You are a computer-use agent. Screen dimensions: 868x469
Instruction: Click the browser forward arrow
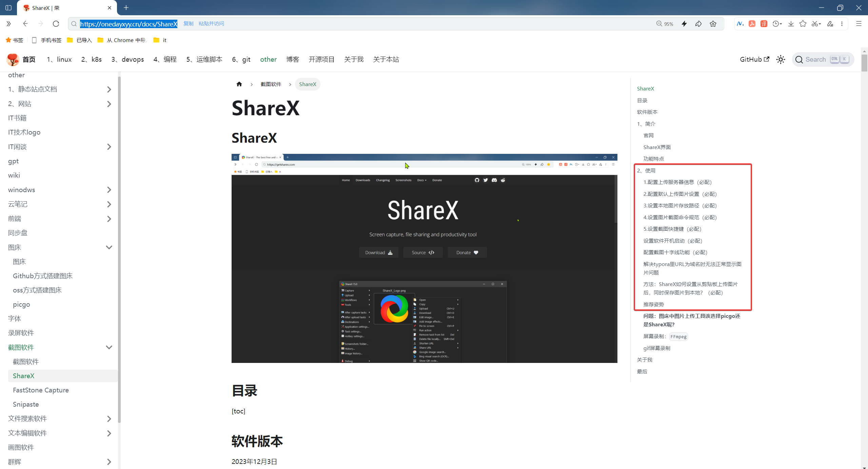[x=40, y=24]
